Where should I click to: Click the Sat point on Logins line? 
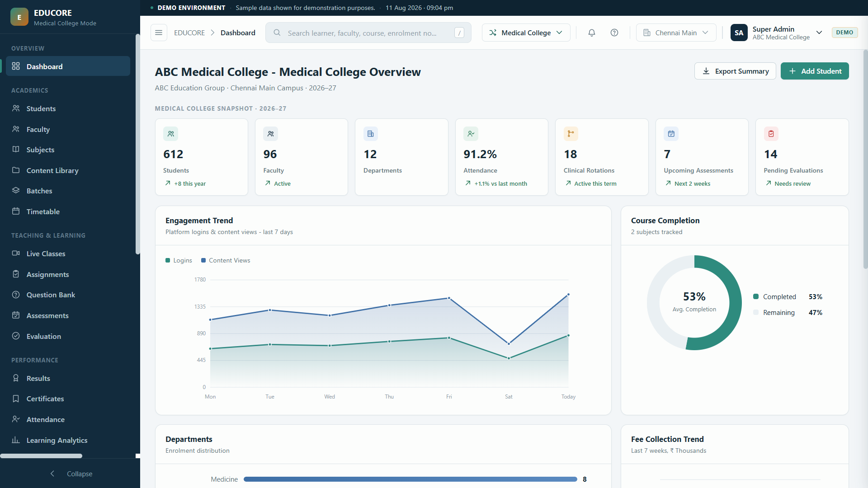(509, 358)
